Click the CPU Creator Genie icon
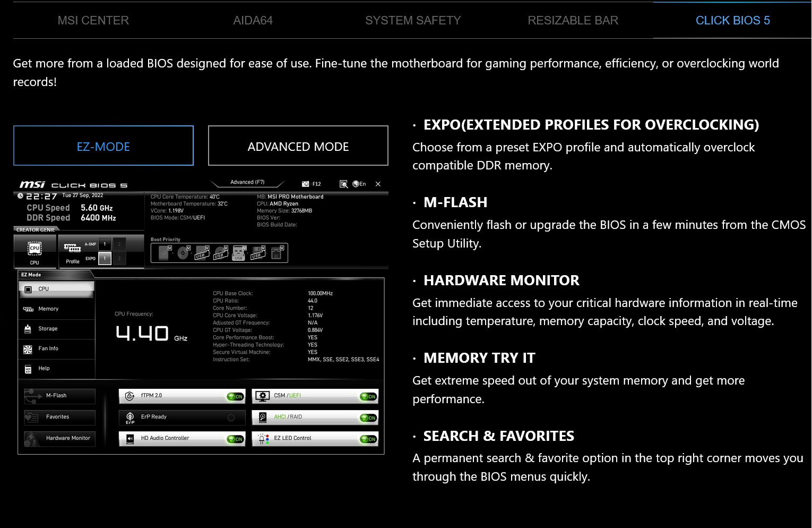The width and height of the screenshot is (812, 528). 34,250
